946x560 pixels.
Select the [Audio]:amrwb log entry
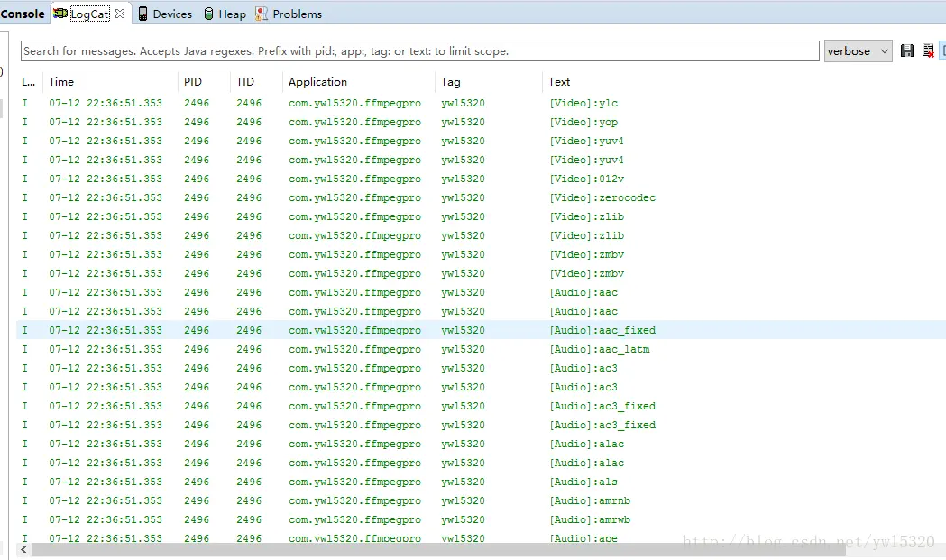coord(481,519)
